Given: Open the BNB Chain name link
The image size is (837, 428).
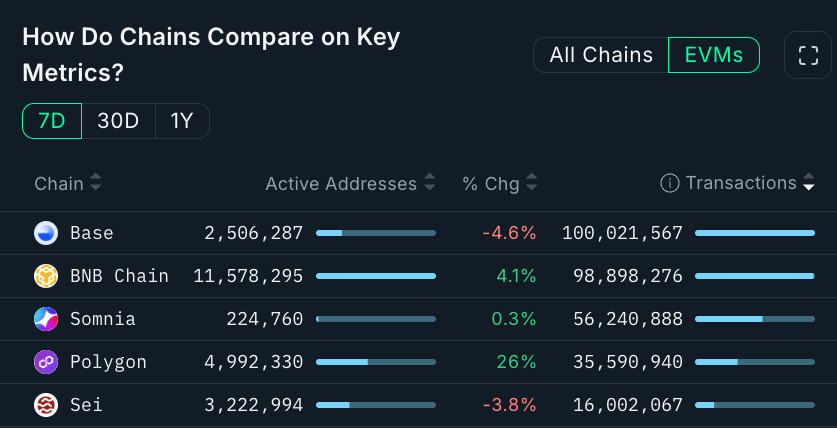Looking at the screenshot, I should click(x=119, y=276).
